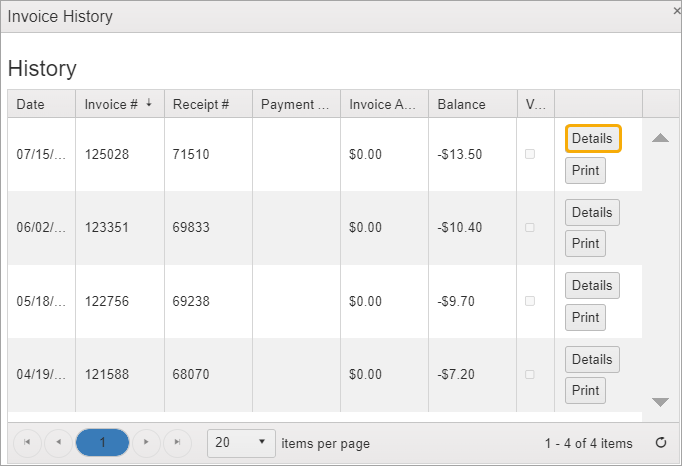Open Details for invoice 125028
This screenshot has width=682, height=466.
pyautogui.click(x=592, y=138)
